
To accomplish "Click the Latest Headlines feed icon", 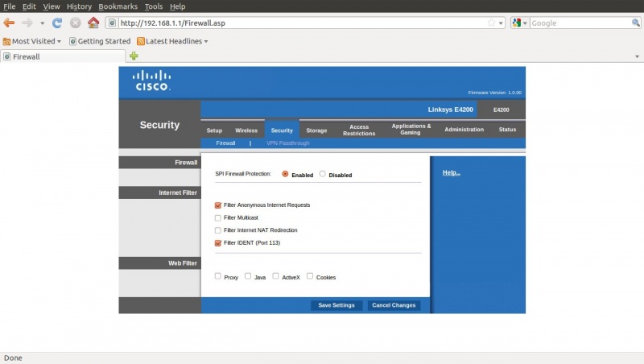I will click(x=141, y=41).
